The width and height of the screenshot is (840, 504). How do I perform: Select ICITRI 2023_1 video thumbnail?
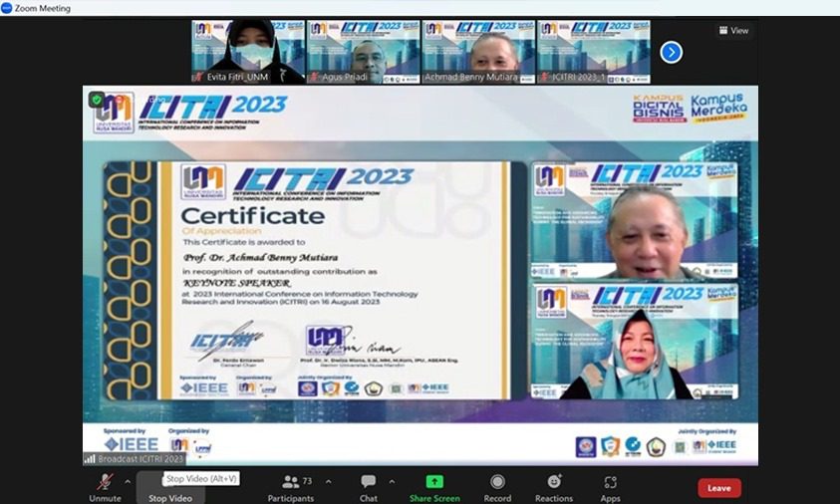594,52
